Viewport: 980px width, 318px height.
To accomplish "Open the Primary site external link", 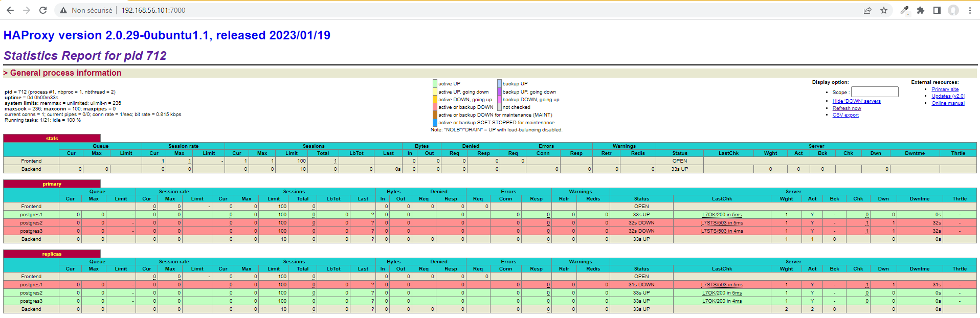I will 945,89.
